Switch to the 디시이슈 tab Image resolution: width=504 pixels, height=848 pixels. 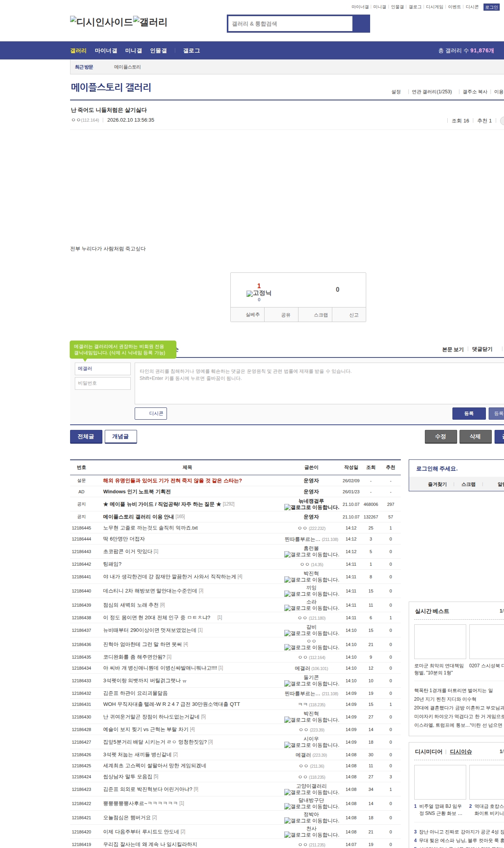coord(461,752)
